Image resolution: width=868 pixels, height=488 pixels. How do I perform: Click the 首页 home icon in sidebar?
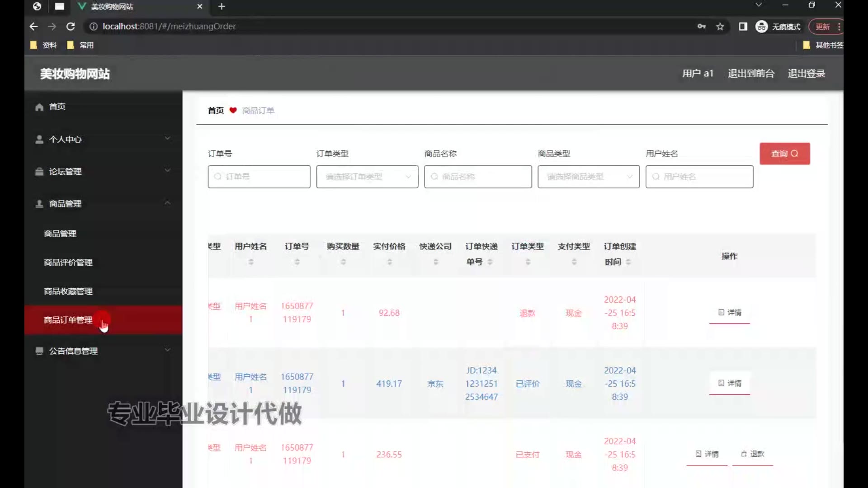[40, 107]
